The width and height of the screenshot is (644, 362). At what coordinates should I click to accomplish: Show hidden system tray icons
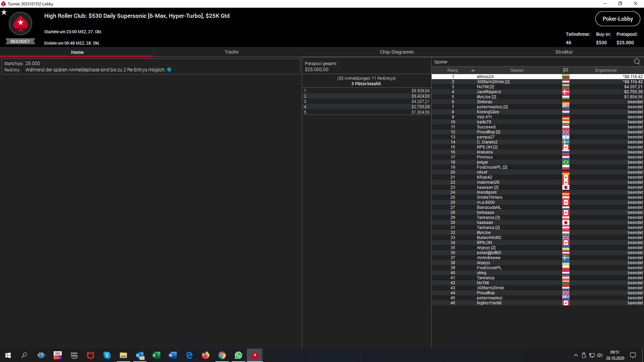pyautogui.click(x=576, y=355)
